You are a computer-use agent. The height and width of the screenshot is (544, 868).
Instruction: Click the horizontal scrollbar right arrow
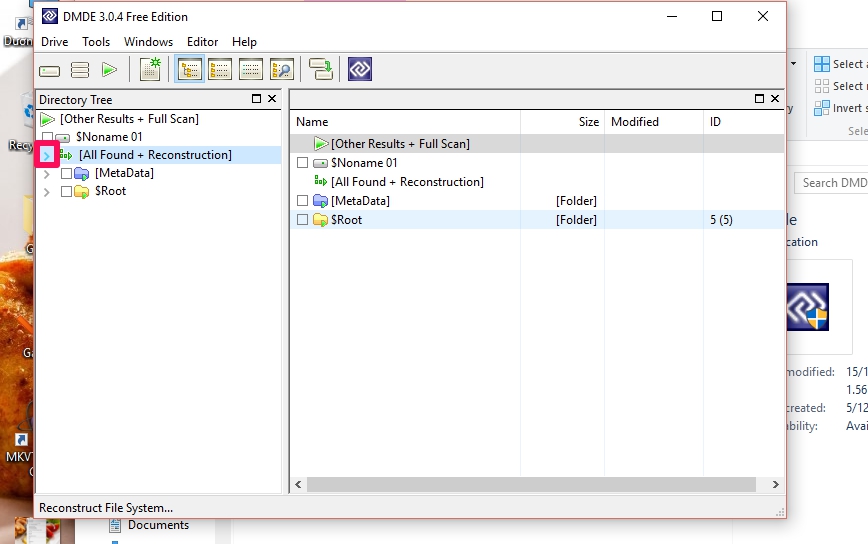776,484
